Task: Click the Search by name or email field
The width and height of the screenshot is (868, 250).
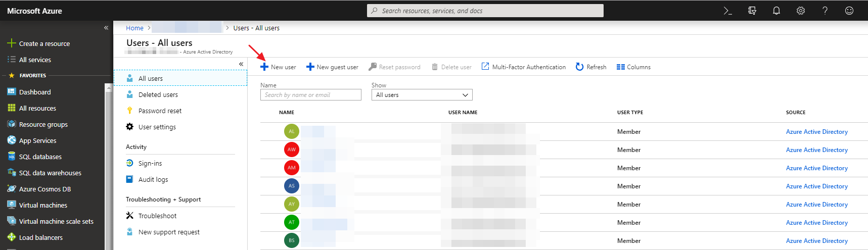Action: (x=310, y=95)
